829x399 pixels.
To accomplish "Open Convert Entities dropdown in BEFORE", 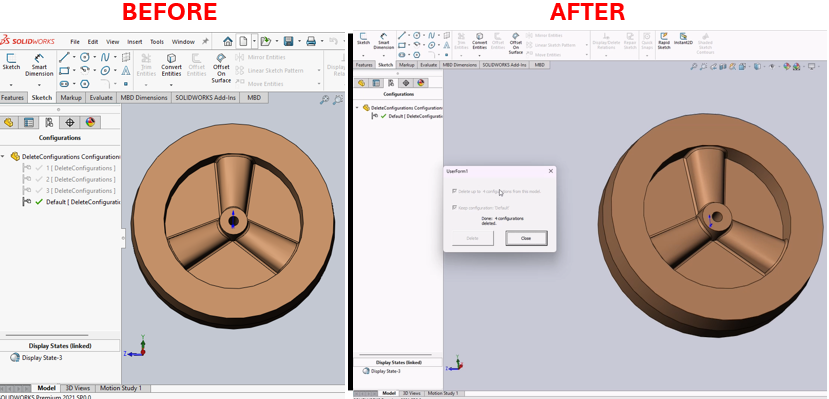I will pyautogui.click(x=171, y=85).
